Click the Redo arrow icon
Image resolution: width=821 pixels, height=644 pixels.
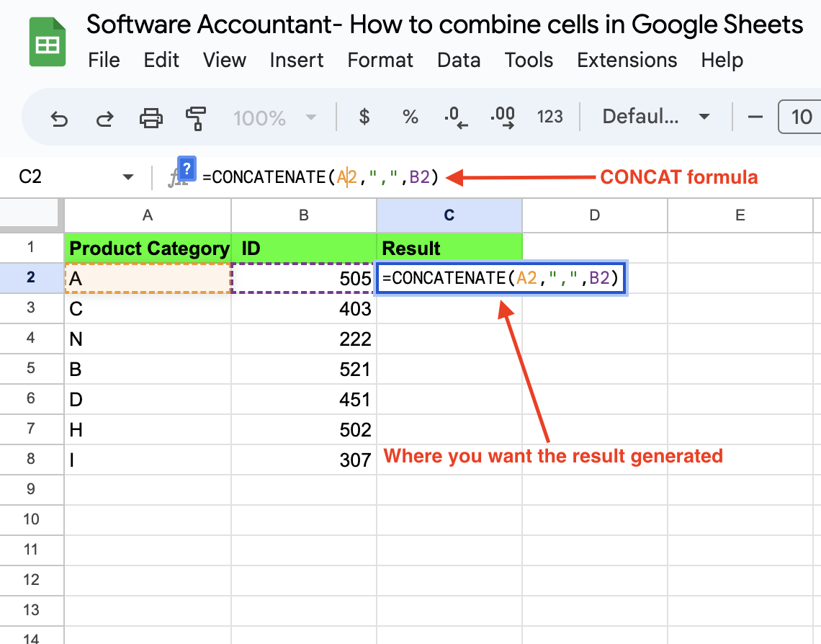[104, 118]
